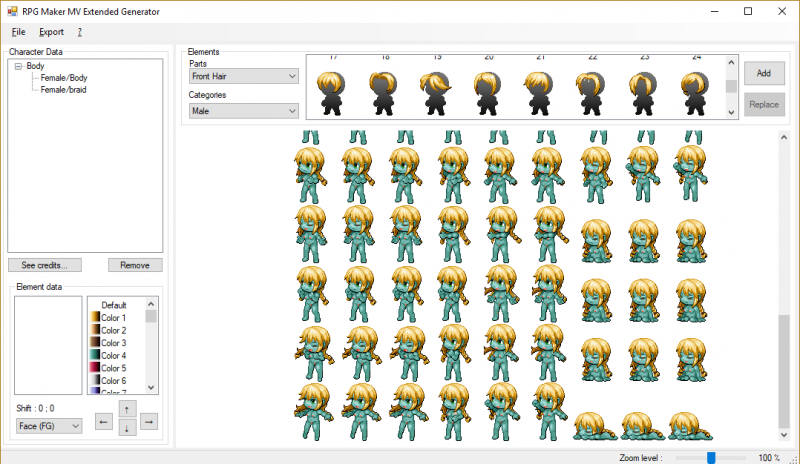
Task: Collapse the Body tree node
Action: pyautogui.click(x=18, y=66)
